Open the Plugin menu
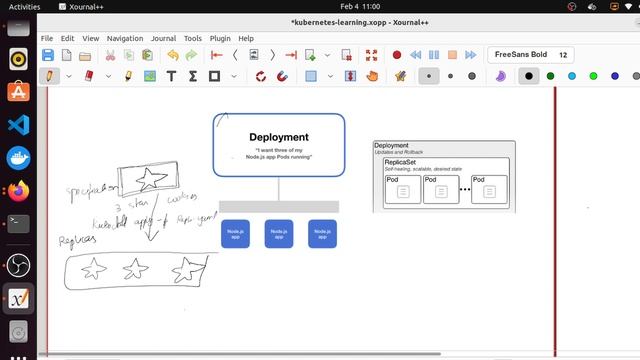 tap(220, 38)
